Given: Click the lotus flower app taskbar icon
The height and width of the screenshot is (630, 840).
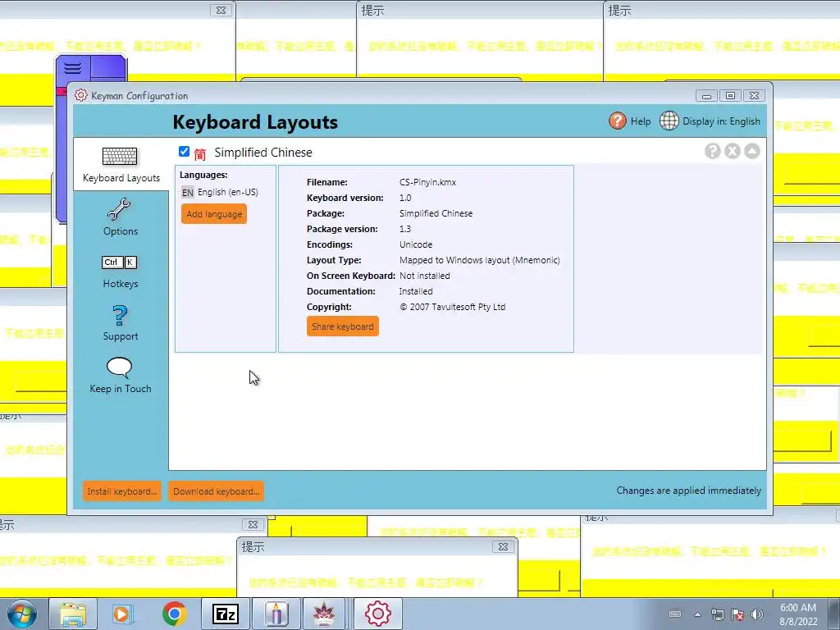Looking at the screenshot, I should [x=324, y=614].
